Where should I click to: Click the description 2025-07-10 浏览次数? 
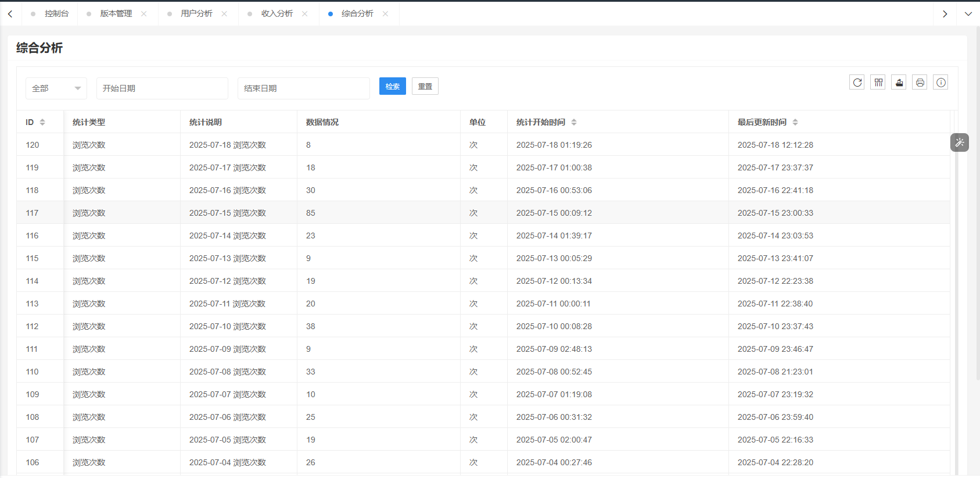tap(228, 326)
